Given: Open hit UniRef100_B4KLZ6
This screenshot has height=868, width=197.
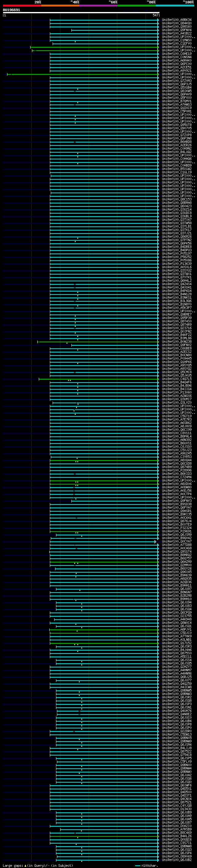Looking at the screenshot, I should click(x=177, y=836).
